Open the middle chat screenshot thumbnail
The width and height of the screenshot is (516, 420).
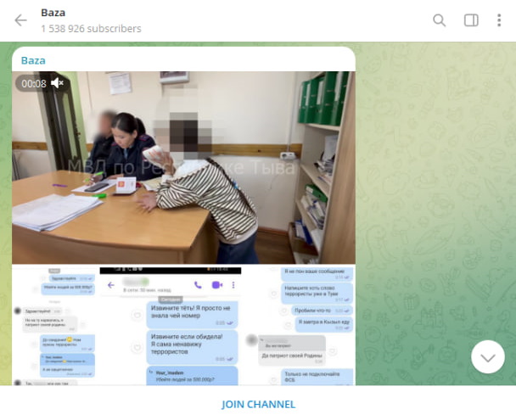coord(183,326)
